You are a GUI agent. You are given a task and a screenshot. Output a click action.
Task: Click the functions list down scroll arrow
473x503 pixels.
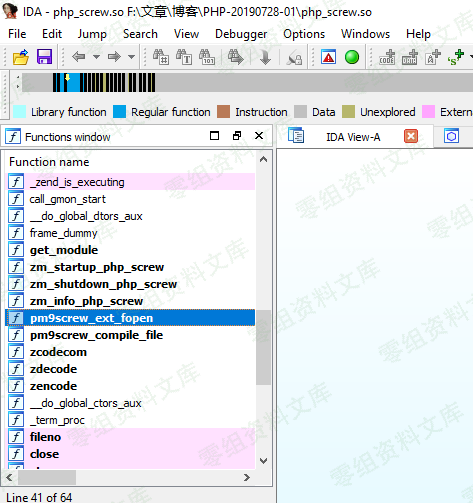click(263, 461)
